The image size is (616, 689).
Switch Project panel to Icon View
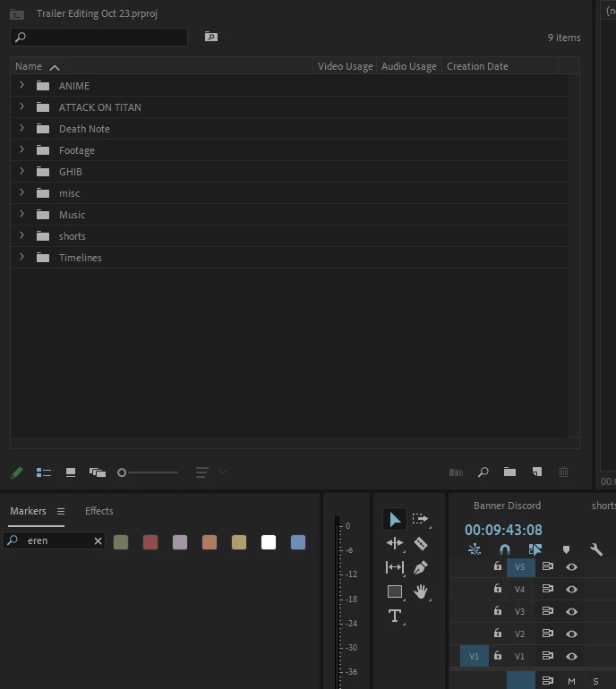(71, 472)
